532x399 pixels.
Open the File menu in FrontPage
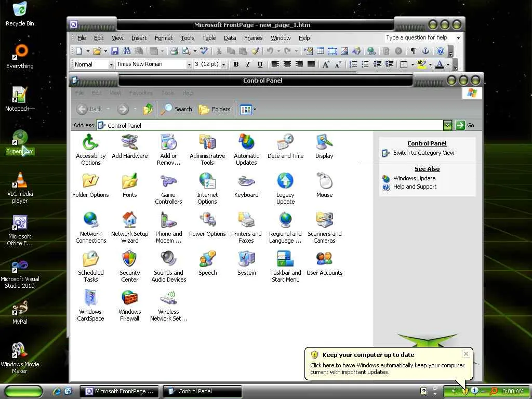[x=82, y=38]
